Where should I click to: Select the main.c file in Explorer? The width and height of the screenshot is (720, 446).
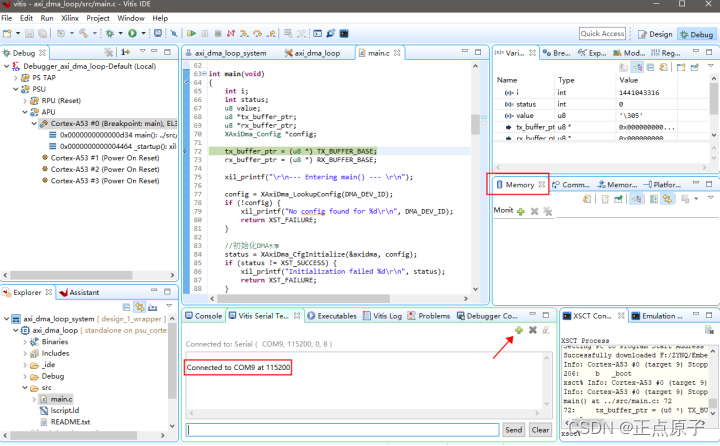pyautogui.click(x=57, y=399)
